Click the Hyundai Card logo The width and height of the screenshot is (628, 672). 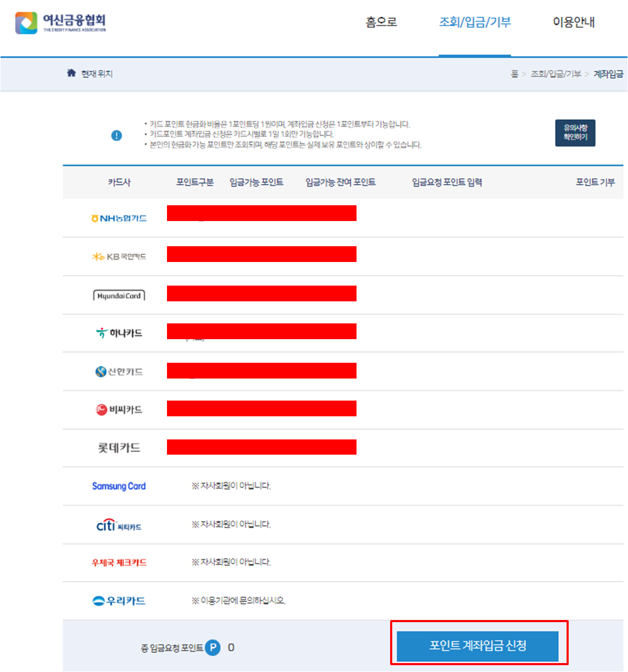coord(119,295)
